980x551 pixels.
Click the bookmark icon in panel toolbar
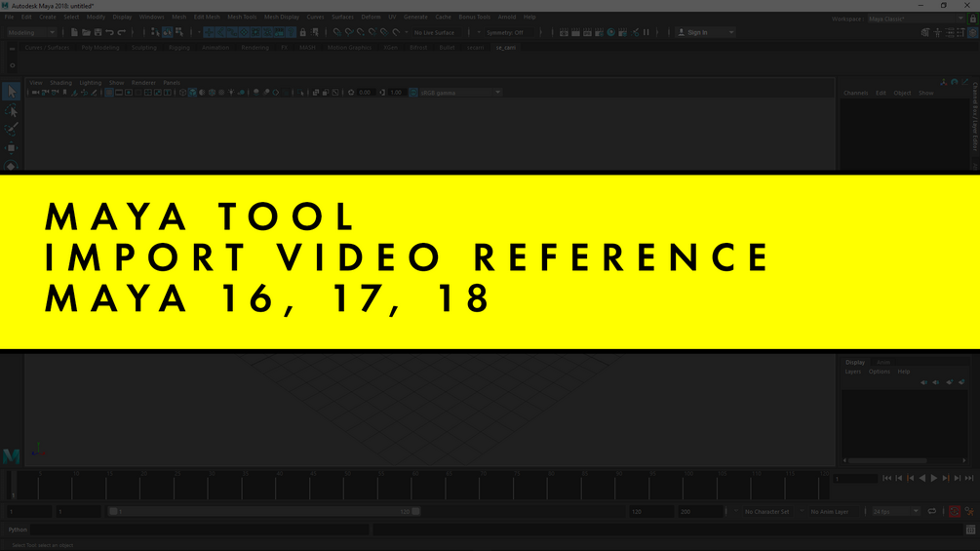64,93
